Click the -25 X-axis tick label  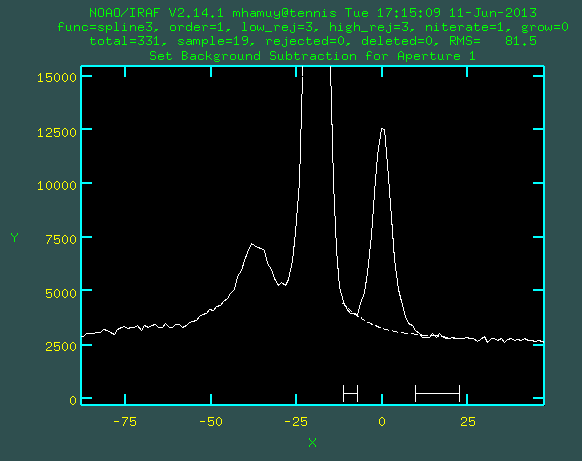point(296,422)
